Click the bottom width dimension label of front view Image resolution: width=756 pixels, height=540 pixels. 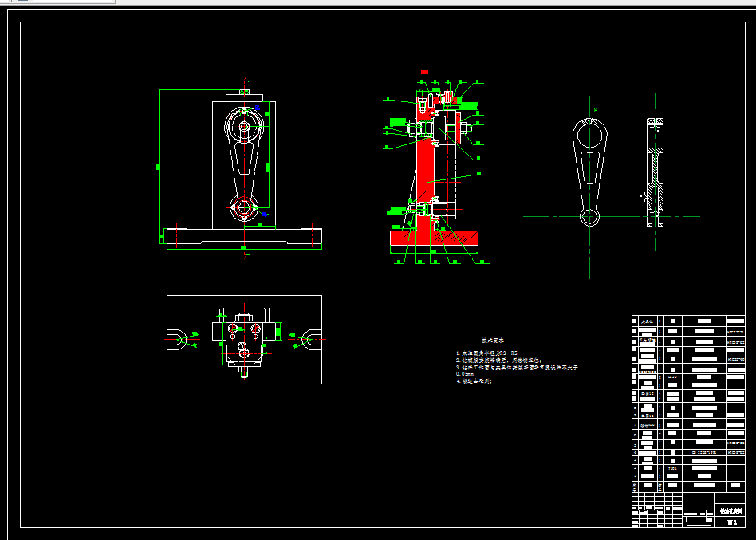(x=244, y=248)
